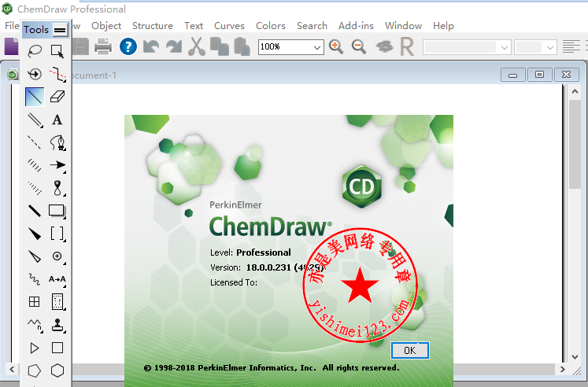588x387 pixels.
Task: Select the Hashed Wedged Bond tool
Action: pos(35,188)
